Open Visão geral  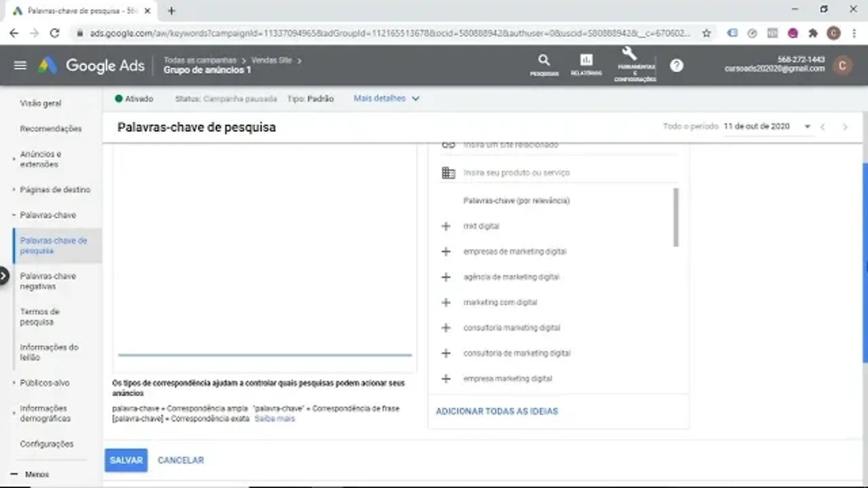[x=41, y=103]
